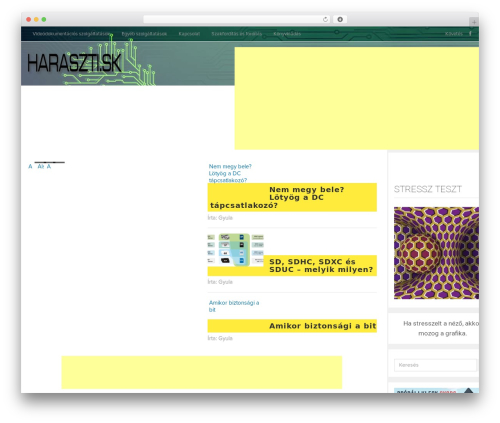Reload the page using the refresh icon
Image resolution: width=500 pixels, height=423 pixels.
point(325,19)
